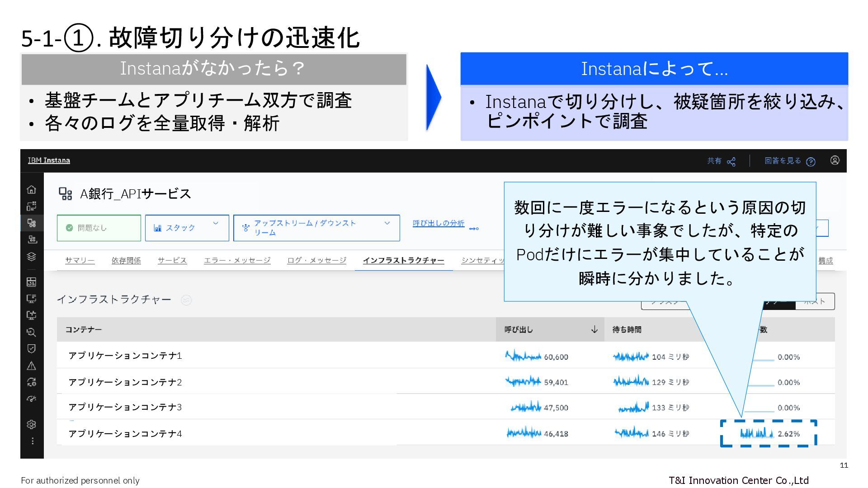Open the help question mark icon
This screenshot has height=488, width=868.
click(x=811, y=161)
